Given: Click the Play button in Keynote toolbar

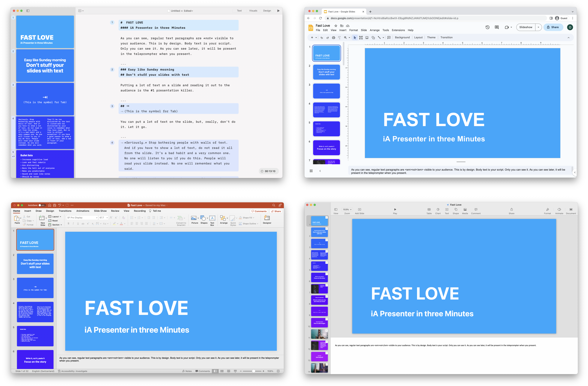Looking at the screenshot, I should coord(395,208).
